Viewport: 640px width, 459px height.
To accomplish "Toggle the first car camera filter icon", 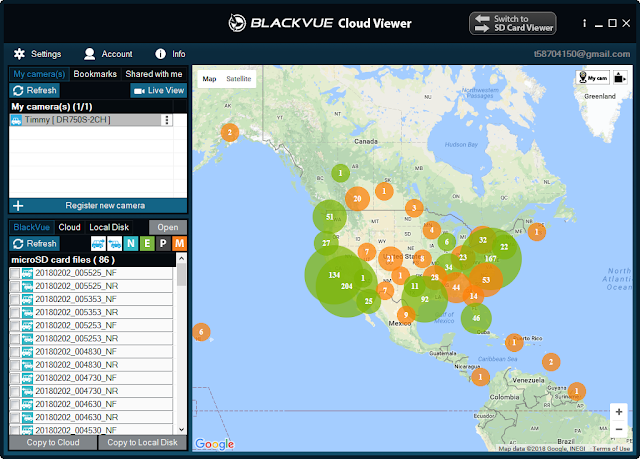I will point(98,244).
